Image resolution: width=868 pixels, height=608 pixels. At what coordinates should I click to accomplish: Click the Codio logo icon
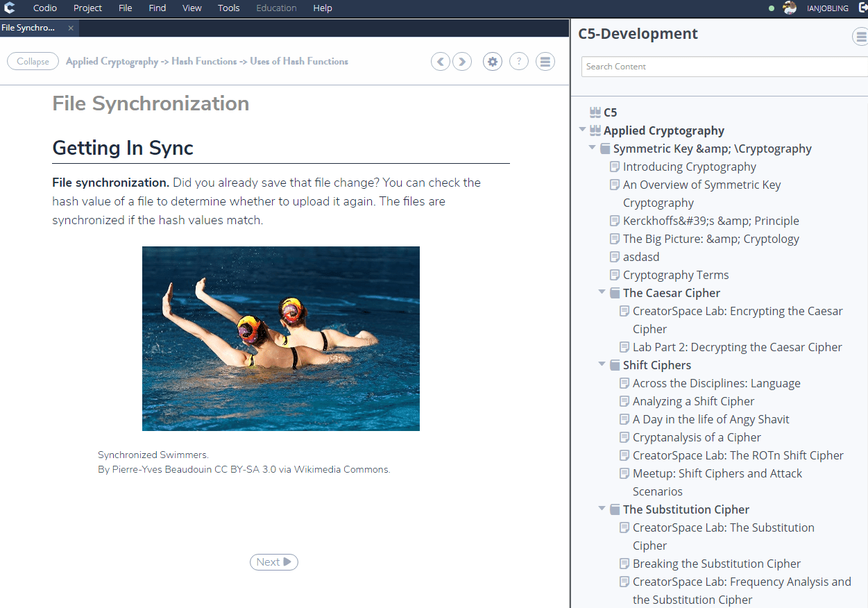coord(9,8)
